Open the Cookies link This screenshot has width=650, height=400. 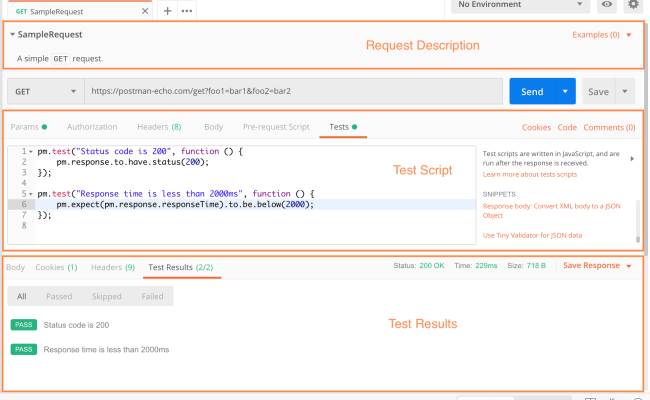pos(536,127)
